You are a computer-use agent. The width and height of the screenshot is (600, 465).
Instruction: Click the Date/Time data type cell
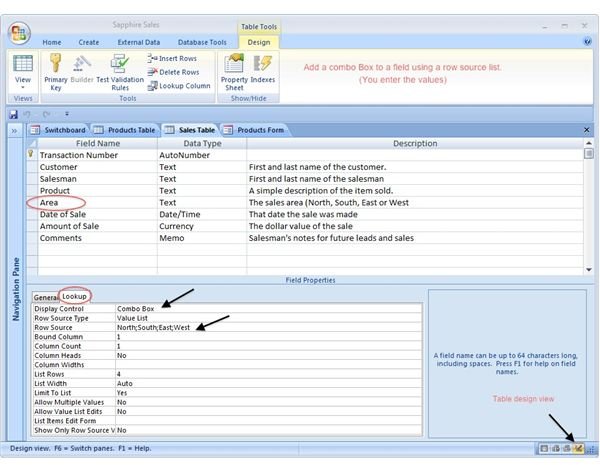click(202, 214)
